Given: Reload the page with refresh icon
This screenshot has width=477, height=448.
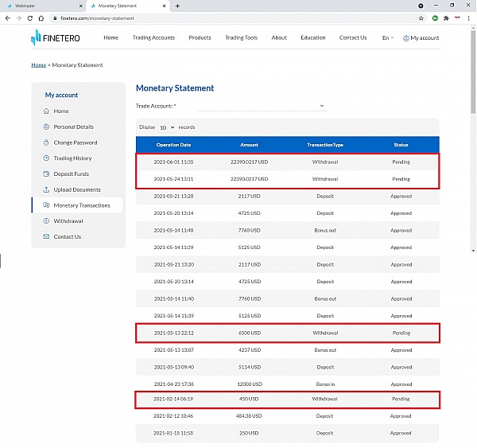Looking at the screenshot, I should (30, 18).
